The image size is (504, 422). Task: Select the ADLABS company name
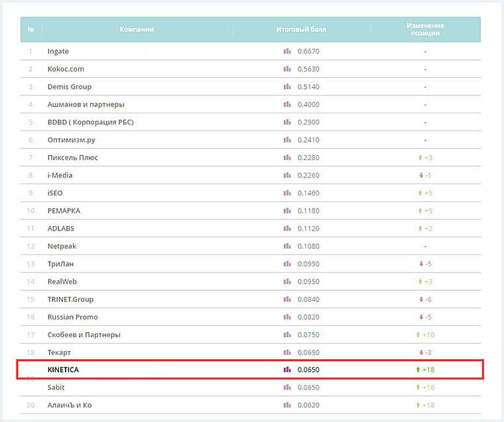(61, 228)
